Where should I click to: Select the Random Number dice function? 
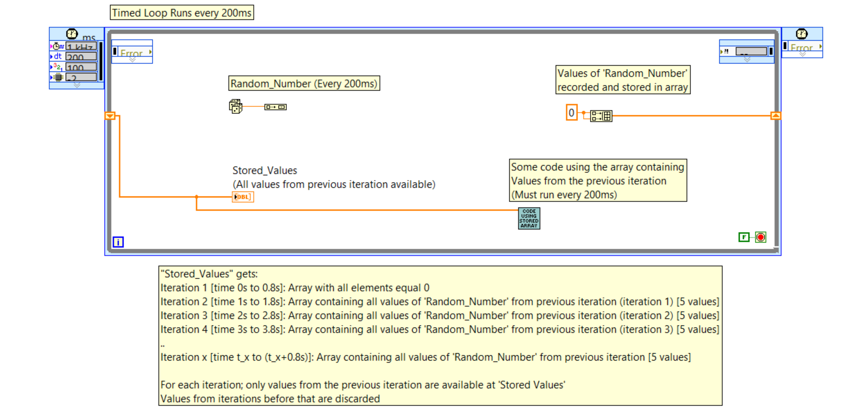coord(236,107)
